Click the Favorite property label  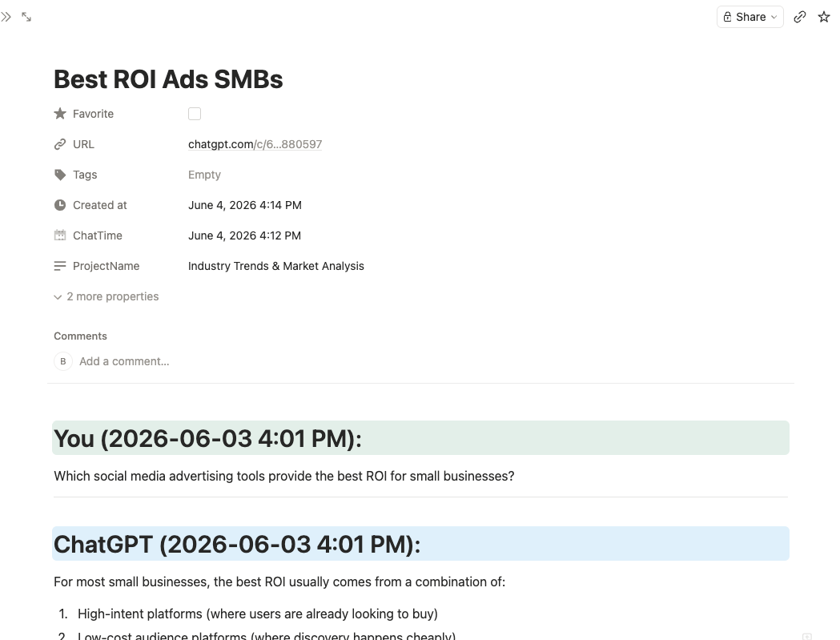click(93, 114)
